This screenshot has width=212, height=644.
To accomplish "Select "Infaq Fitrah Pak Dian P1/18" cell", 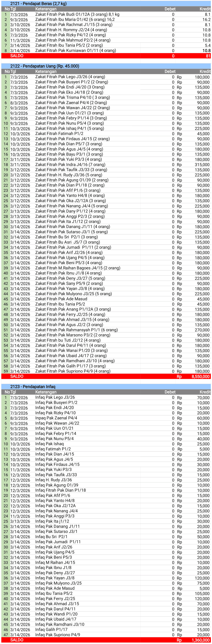I will [61, 490].
